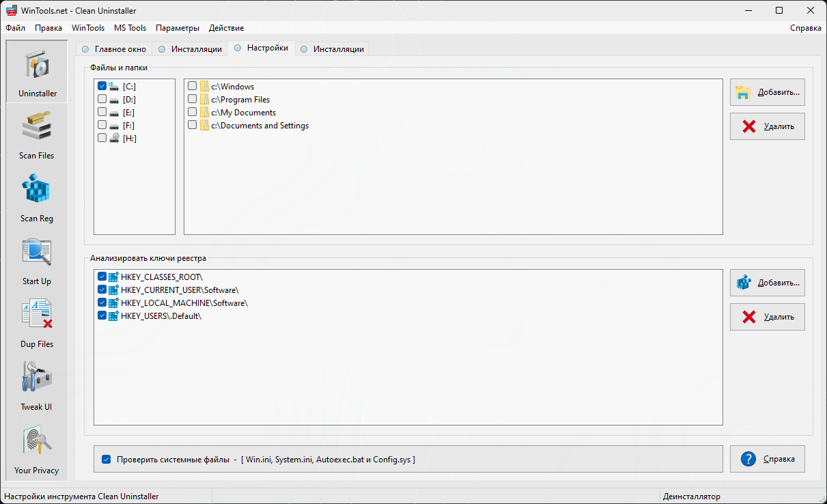Open the Файл menu
The height and width of the screenshot is (504, 827).
click(16, 28)
